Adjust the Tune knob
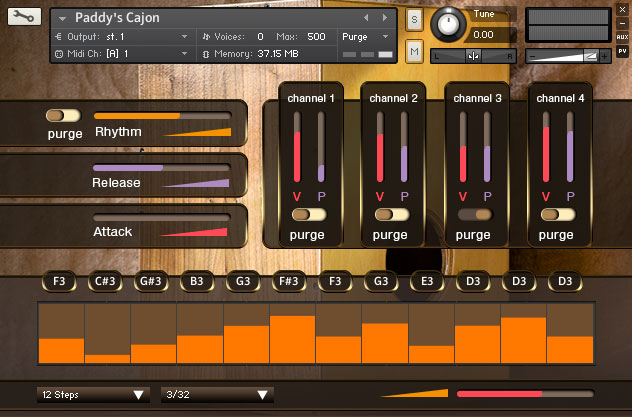The image size is (632, 417). (x=448, y=24)
